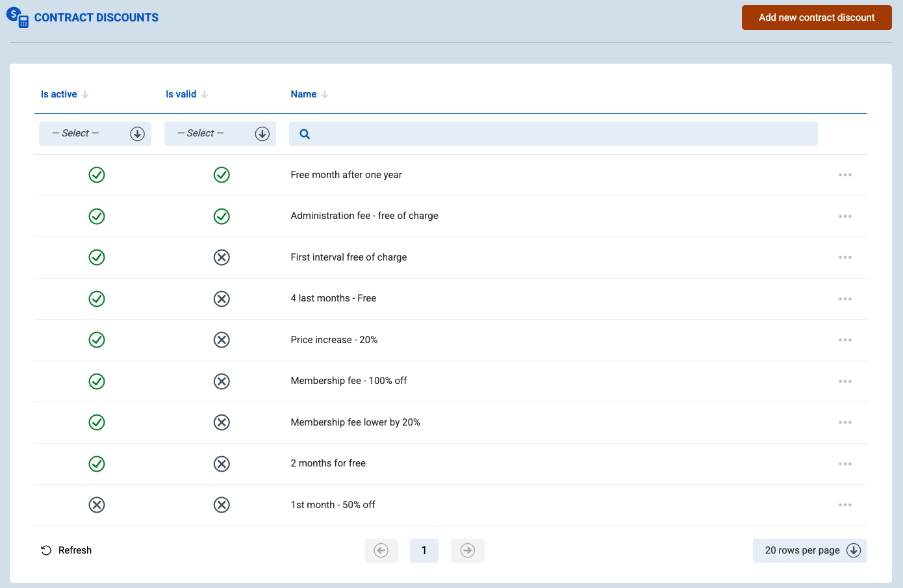The image size is (903, 588).
Task: Open actions menu for First interval free of charge
Action: pyautogui.click(x=845, y=257)
